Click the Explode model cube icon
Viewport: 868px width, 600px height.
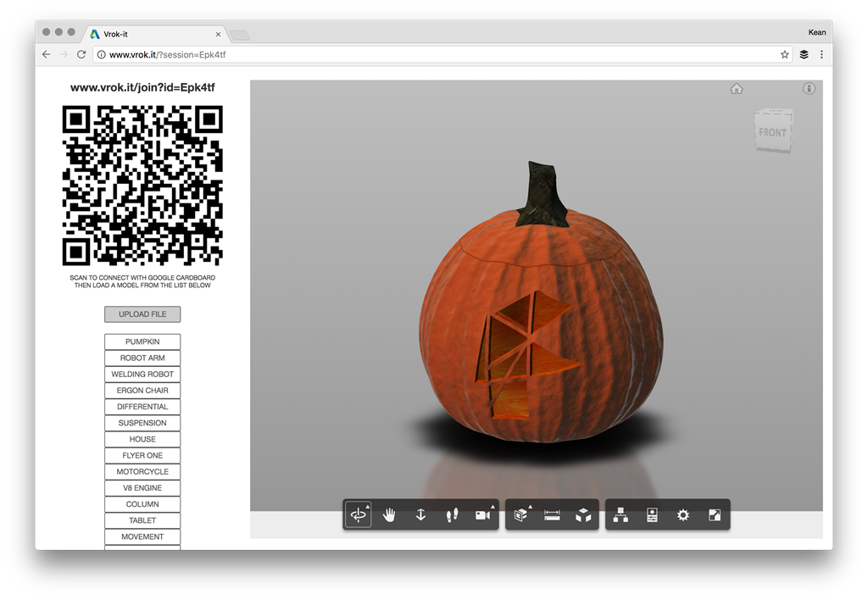pyautogui.click(x=583, y=515)
